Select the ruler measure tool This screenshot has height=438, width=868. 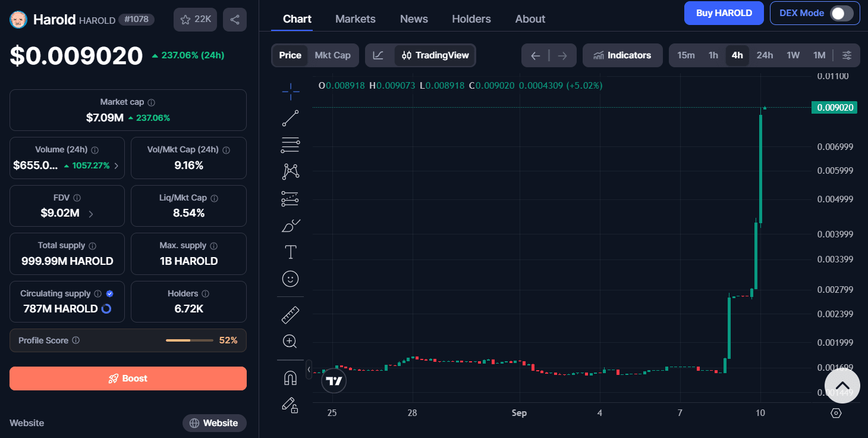pos(290,314)
